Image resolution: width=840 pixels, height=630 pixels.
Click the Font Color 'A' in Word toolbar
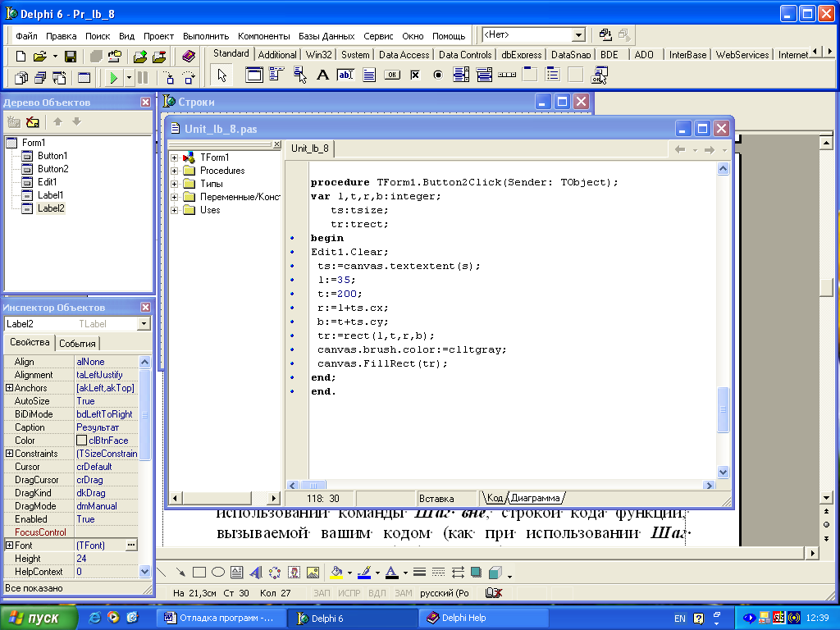tap(392, 573)
